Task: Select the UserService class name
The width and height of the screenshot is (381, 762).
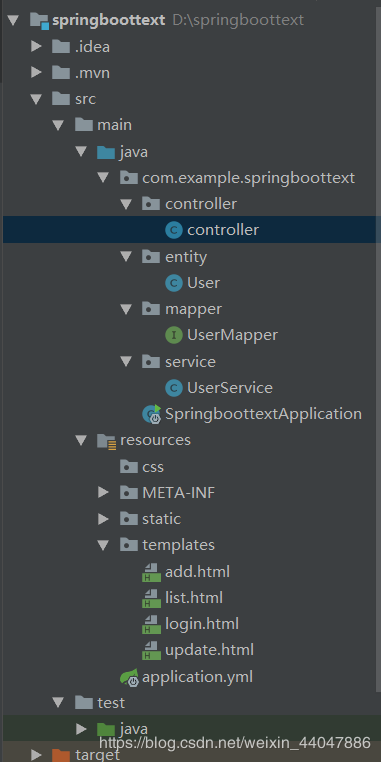Action: tap(230, 387)
